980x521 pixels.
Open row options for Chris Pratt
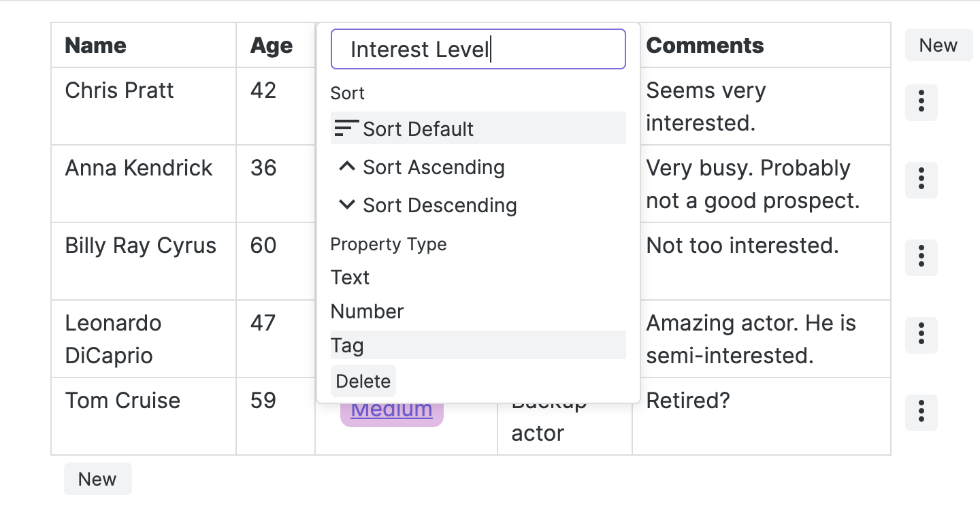(921, 103)
